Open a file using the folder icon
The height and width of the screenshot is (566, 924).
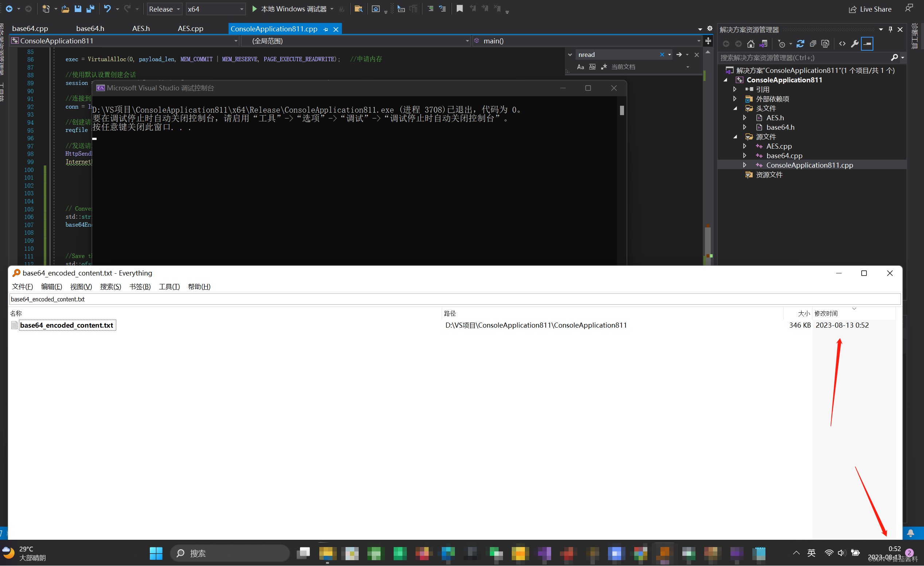(65, 9)
